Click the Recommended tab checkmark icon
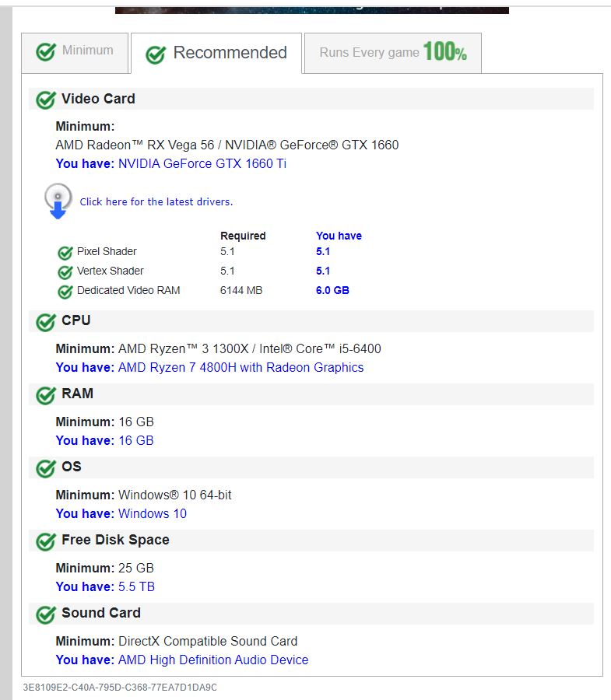 pyautogui.click(x=156, y=55)
